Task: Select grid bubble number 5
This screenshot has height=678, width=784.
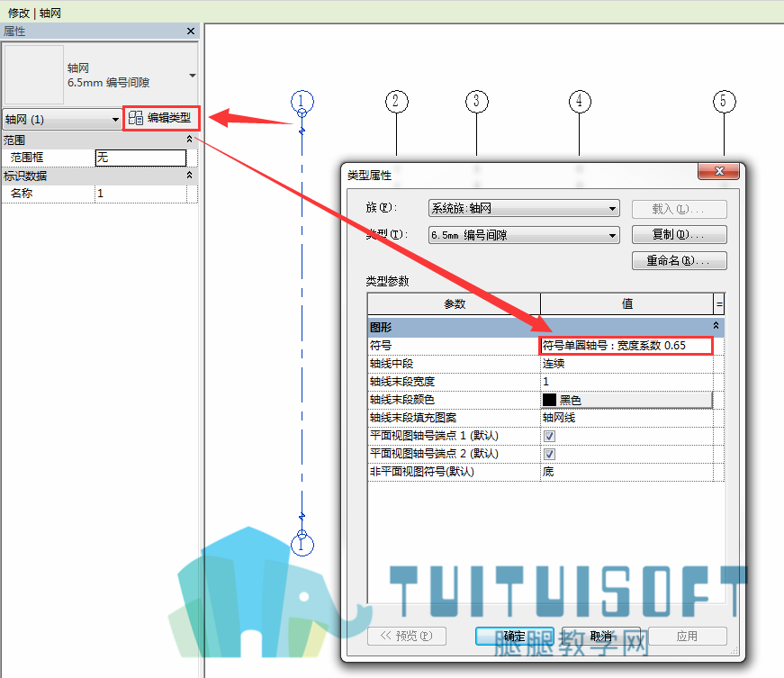Action: 724,102
